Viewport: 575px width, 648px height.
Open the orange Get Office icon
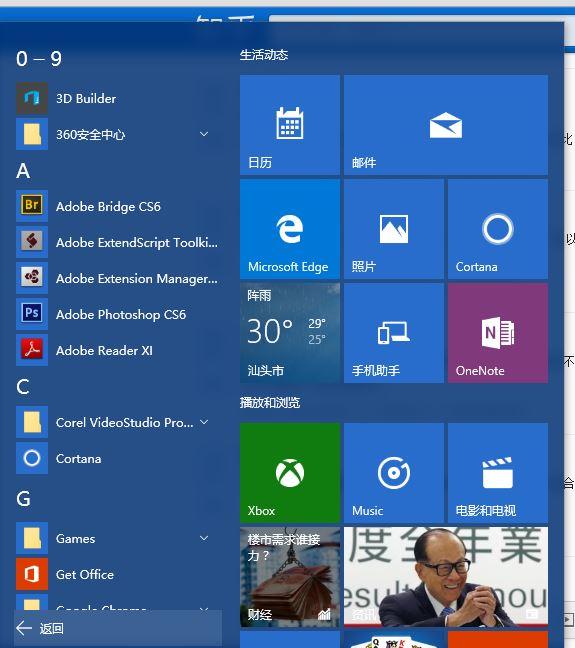(32, 574)
